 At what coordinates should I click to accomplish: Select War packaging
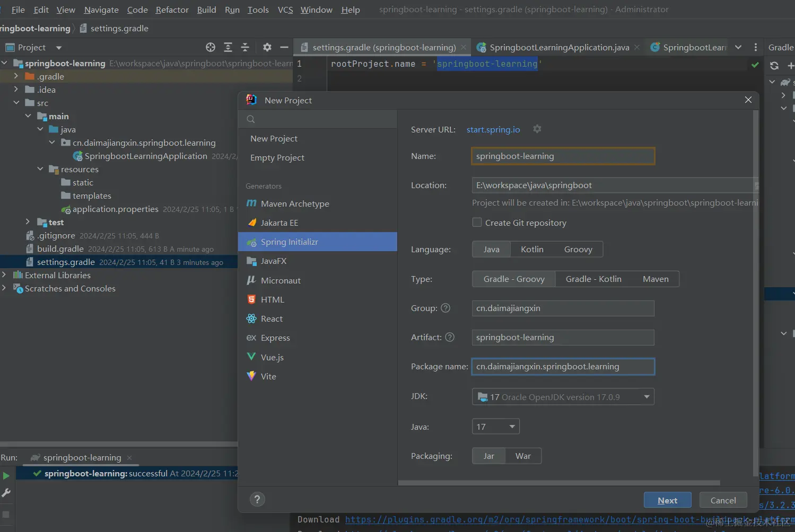pyautogui.click(x=523, y=456)
